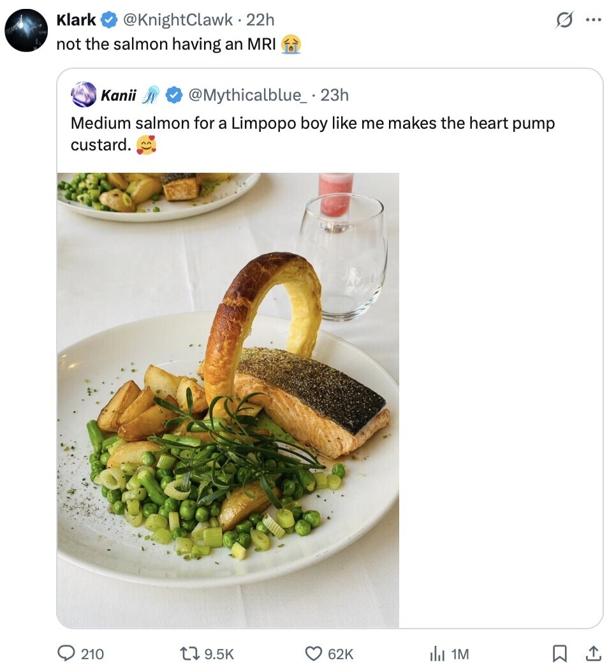Open view analytics showing 1M views
Viewport: 616px width, 672px height.
(437, 654)
